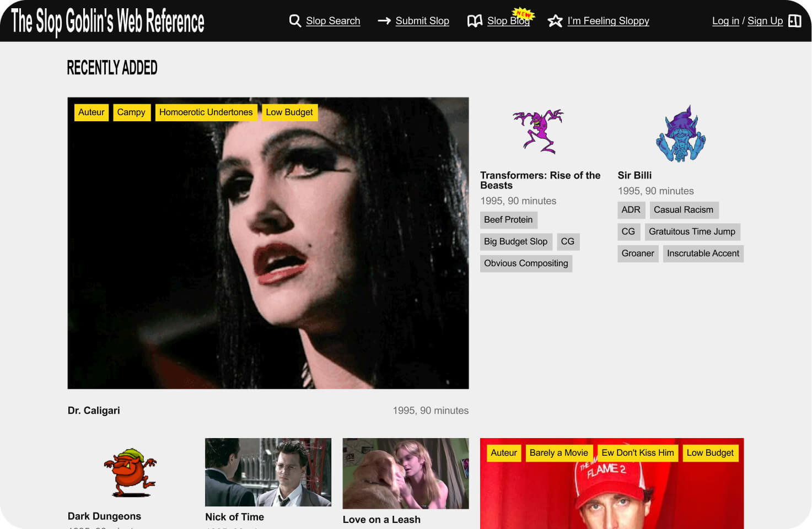This screenshot has height=529, width=812.
Task: Click the red goblin above Dark Dungeons
Action: point(130,472)
